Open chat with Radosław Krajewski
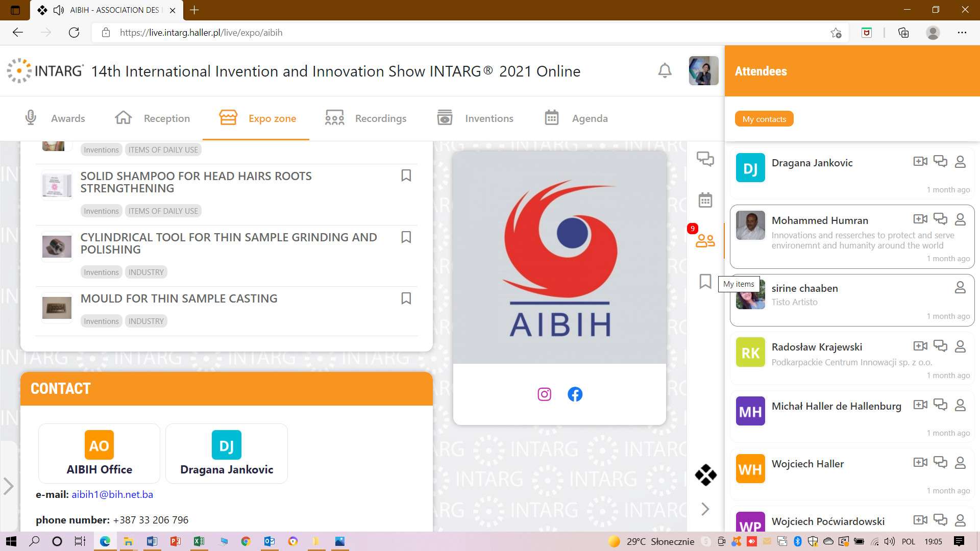This screenshot has width=980, height=551. 940,346
